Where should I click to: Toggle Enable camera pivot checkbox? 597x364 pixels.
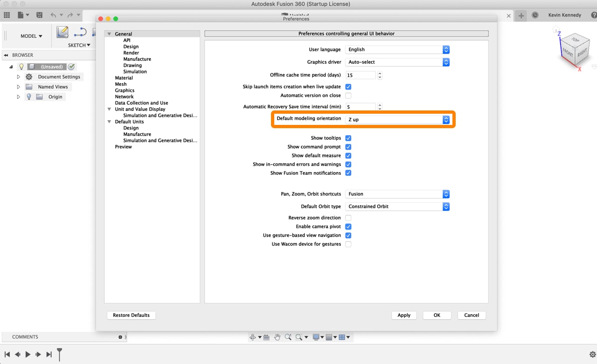[348, 227]
